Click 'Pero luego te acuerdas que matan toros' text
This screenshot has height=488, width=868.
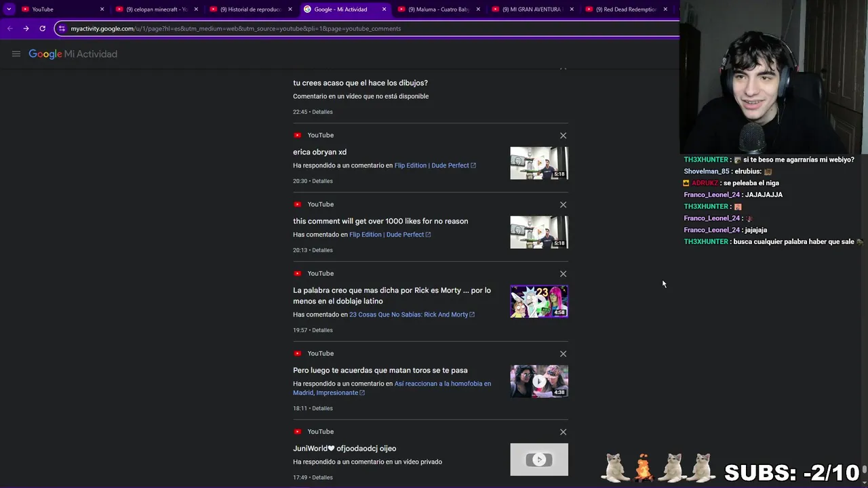tap(380, 370)
